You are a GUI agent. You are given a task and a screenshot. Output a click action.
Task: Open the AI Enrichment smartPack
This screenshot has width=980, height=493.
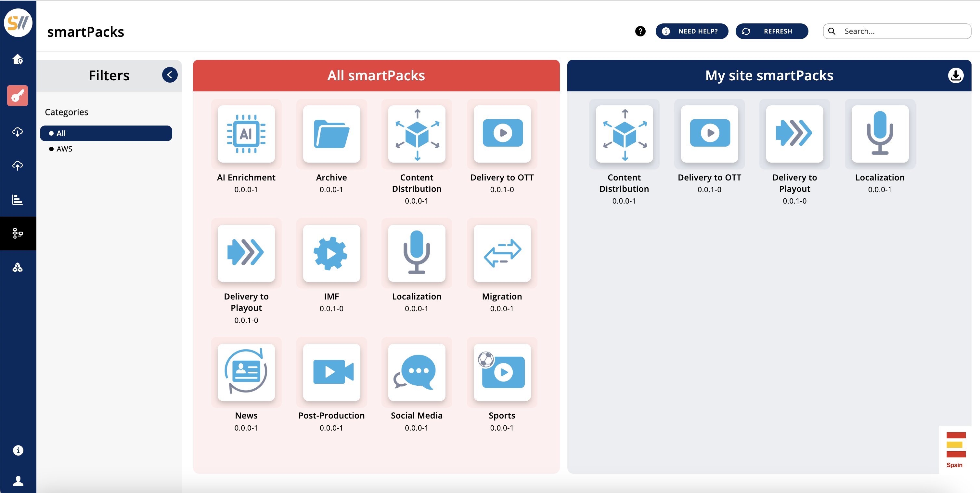pos(246,134)
